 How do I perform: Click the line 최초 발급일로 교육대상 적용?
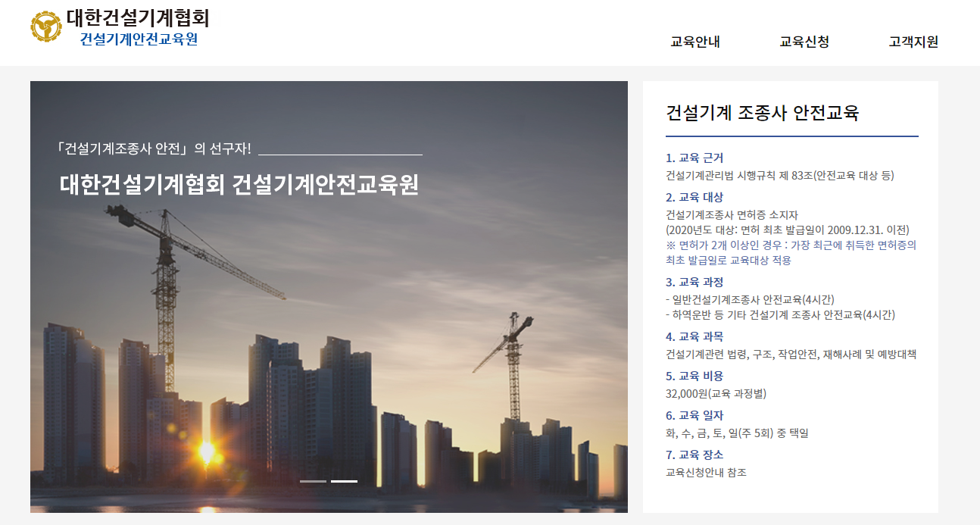[x=729, y=260]
